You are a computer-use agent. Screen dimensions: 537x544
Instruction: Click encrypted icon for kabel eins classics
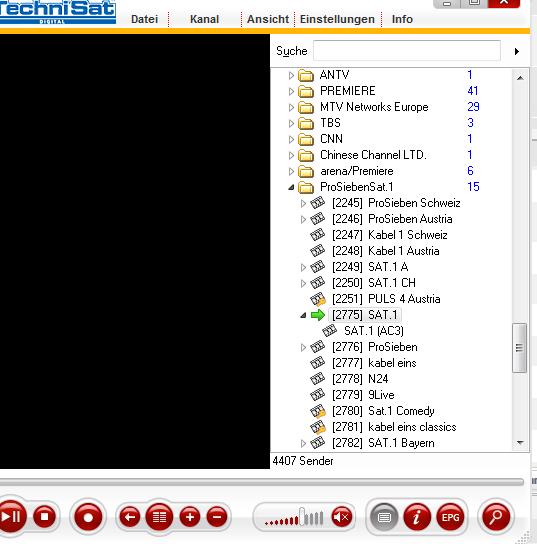click(318, 427)
